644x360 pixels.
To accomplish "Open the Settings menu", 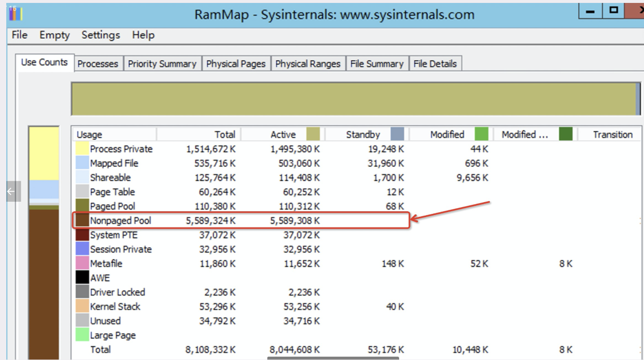I will pos(101,35).
